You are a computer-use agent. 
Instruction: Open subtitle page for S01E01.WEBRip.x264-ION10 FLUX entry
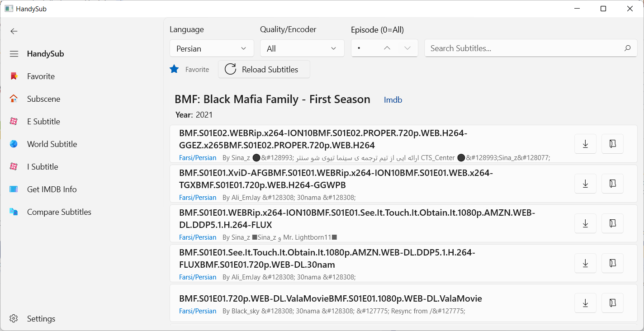613,223
